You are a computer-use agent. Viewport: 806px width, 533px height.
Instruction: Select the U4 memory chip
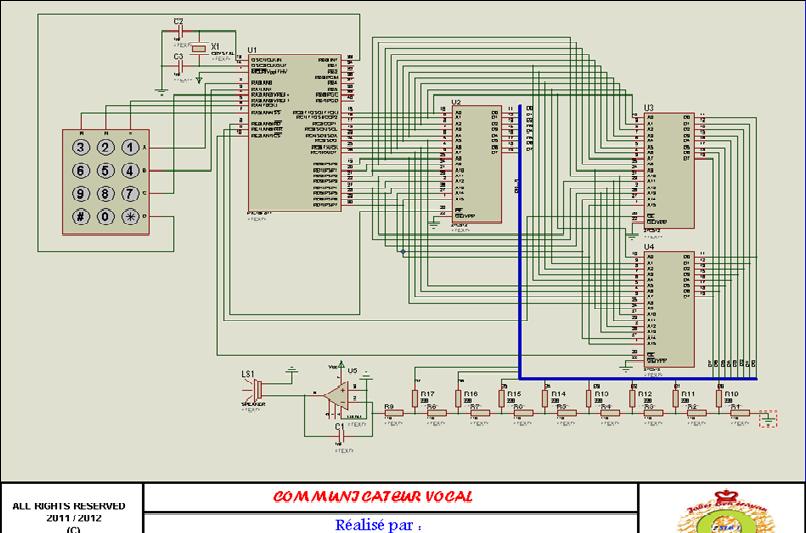(669, 309)
